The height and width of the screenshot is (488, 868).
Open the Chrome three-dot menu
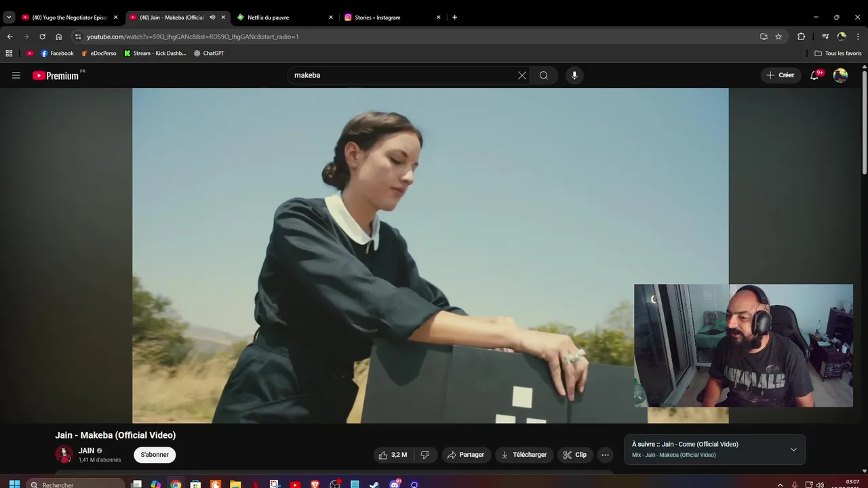click(858, 37)
